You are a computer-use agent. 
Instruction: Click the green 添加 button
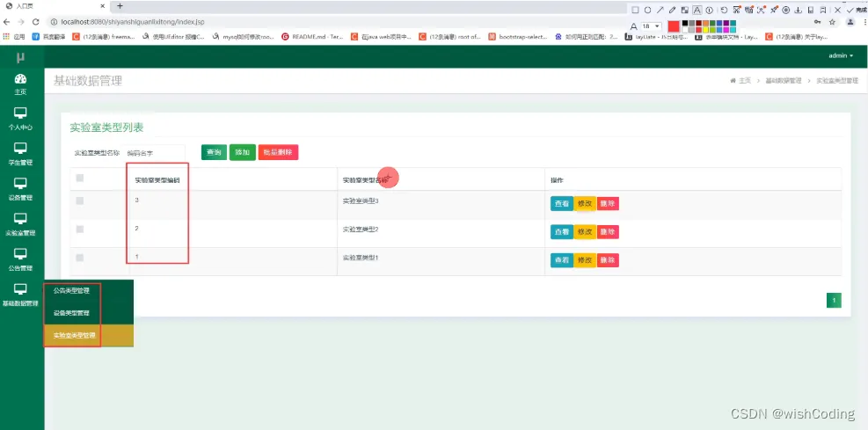(243, 152)
